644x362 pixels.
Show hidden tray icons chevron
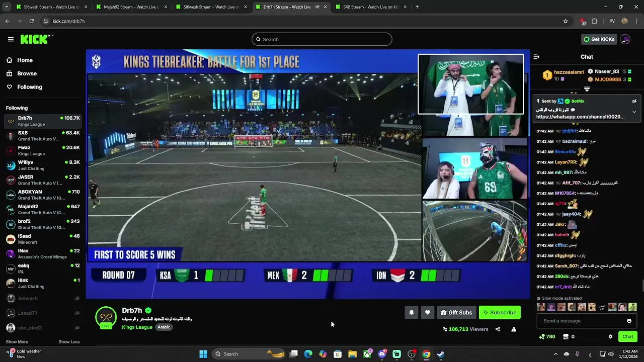pyautogui.click(x=555, y=354)
